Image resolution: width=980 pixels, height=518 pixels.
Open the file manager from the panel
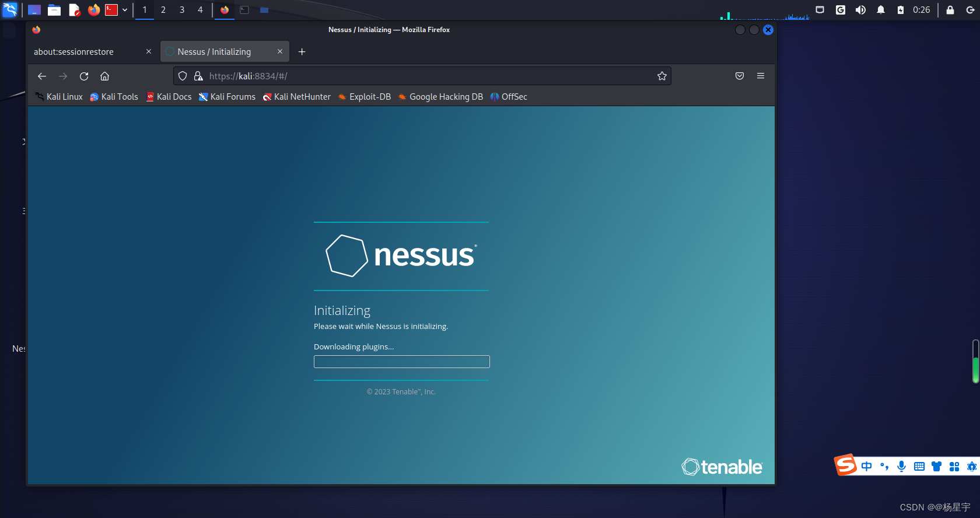(54, 10)
